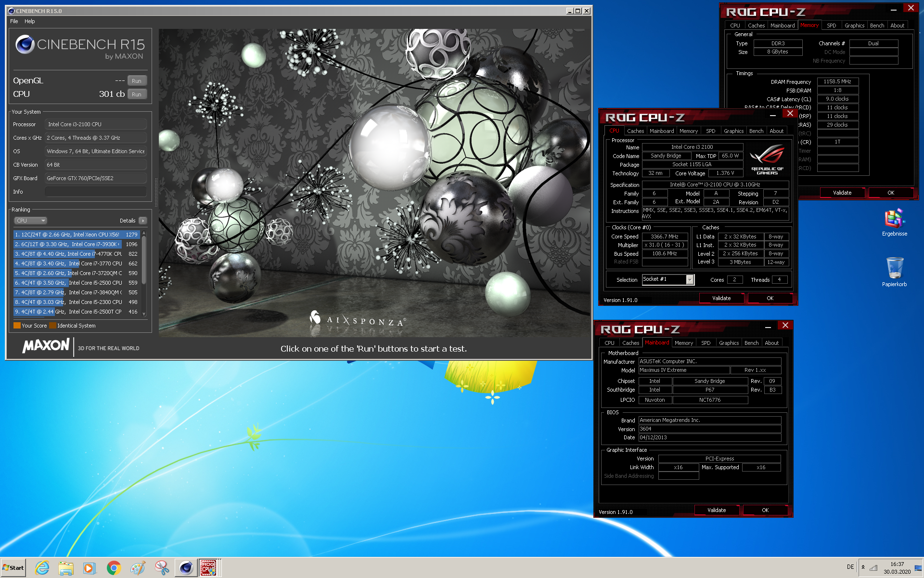
Task: Click the taskbar clock showing 16:37
Action: tap(897, 568)
